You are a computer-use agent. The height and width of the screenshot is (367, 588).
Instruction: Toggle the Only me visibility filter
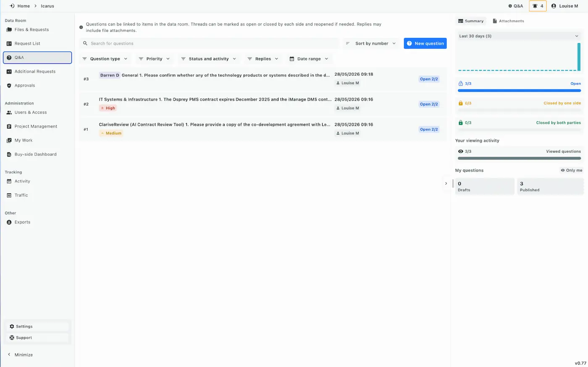coord(572,170)
